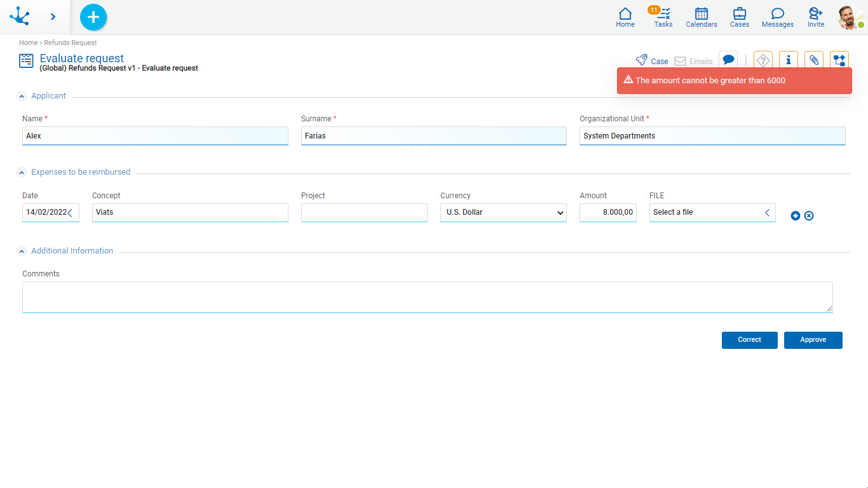Open the Currency dropdown
Image resolution: width=868 pixels, height=488 pixels.
[x=503, y=212]
